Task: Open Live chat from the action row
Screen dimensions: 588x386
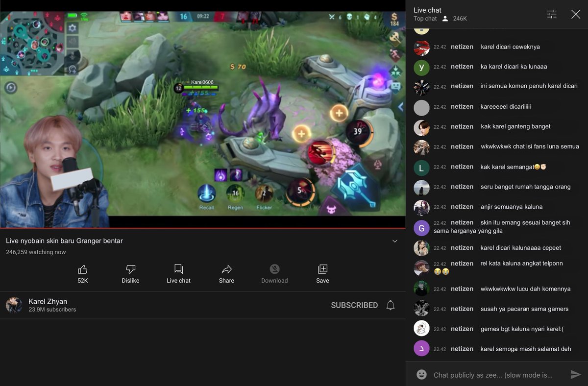Action: click(178, 274)
